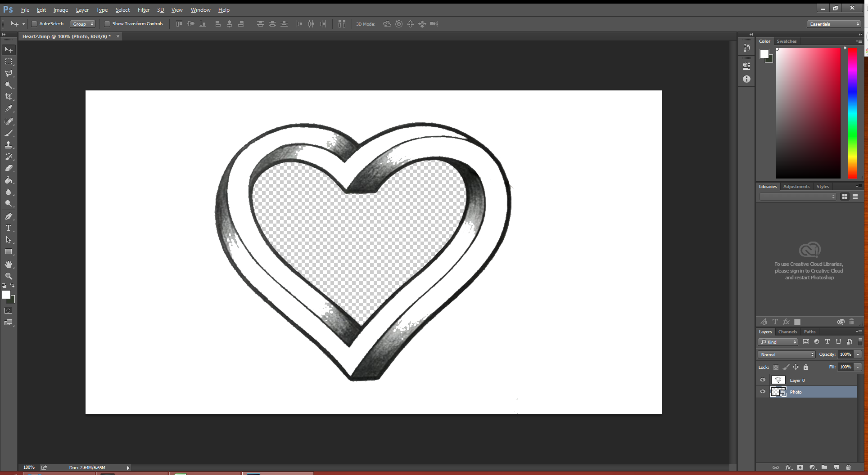Select the Eyedropper tool

(x=9, y=108)
